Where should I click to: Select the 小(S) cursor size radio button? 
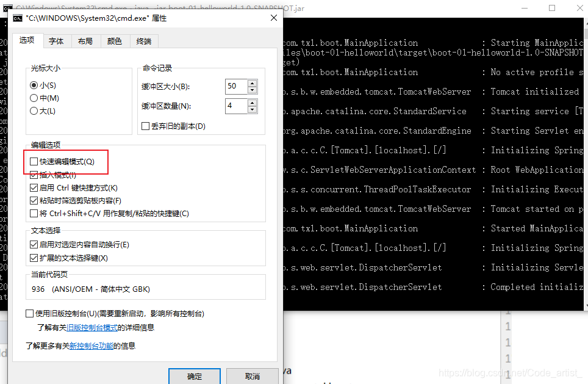34,85
